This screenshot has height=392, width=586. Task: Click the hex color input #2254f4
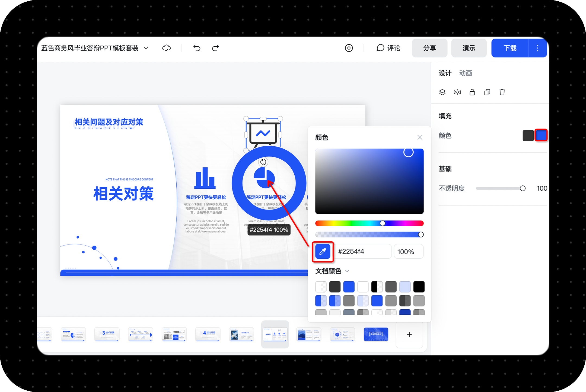coord(363,252)
